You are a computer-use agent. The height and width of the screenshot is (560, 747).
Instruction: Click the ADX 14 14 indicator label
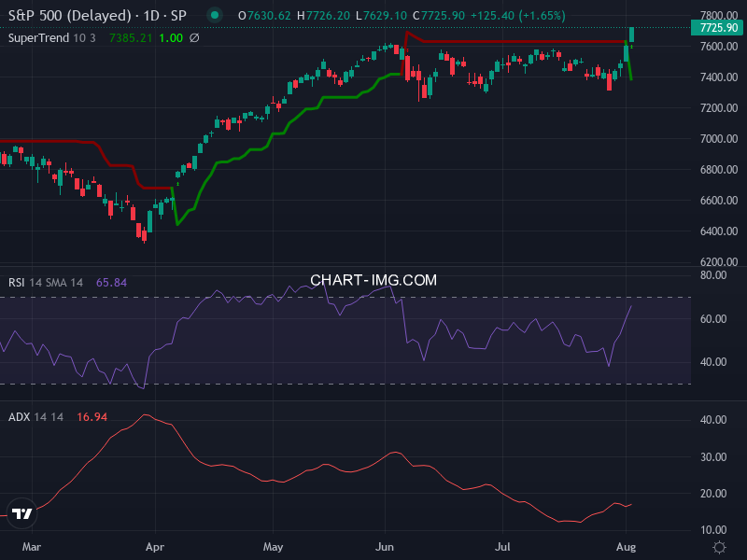pyautogui.click(x=35, y=417)
